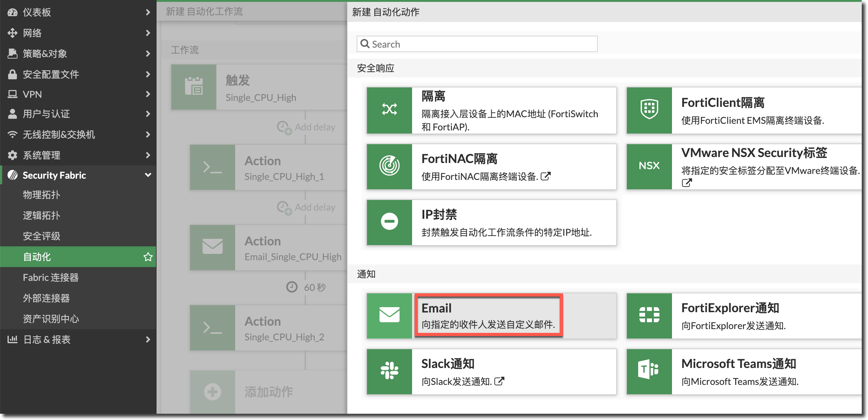Image resolution: width=868 pixels, height=420 pixels.
Task: Click the 用户与认证 person icon
Action: [x=13, y=114]
